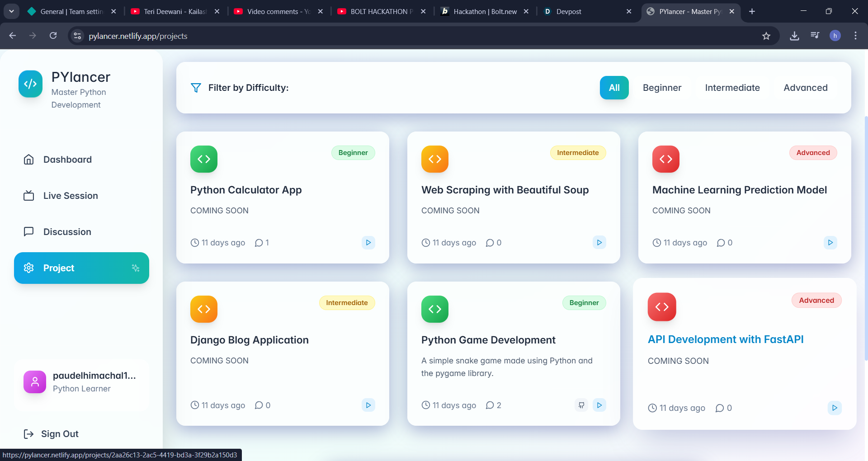Click the Beginner badge on Python Calculator App
The height and width of the screenshot is (461, 868).
(353, 153)
